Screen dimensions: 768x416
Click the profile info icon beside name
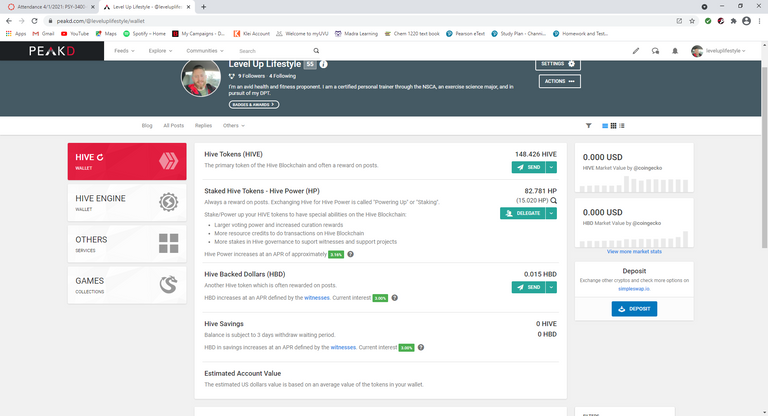pos(324,64)
